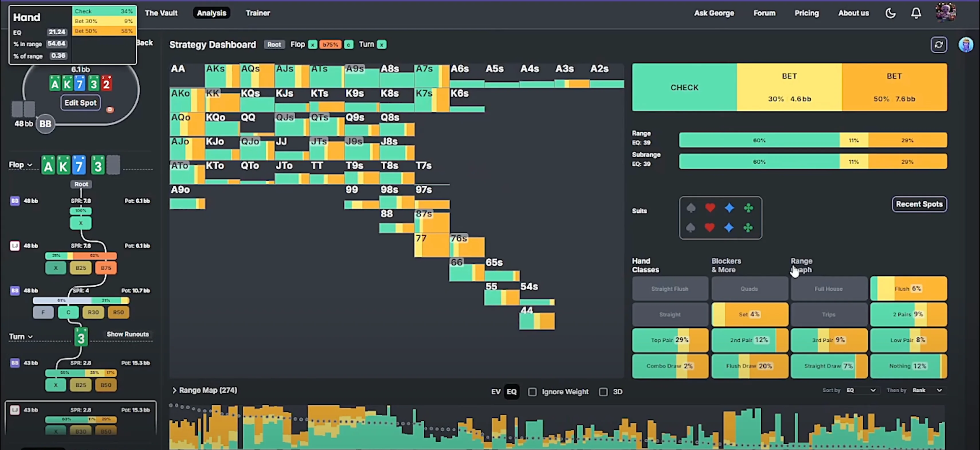This screenshot has width=980, height=450.
Task: Open the notifications bell
Action: click(916, 13)
